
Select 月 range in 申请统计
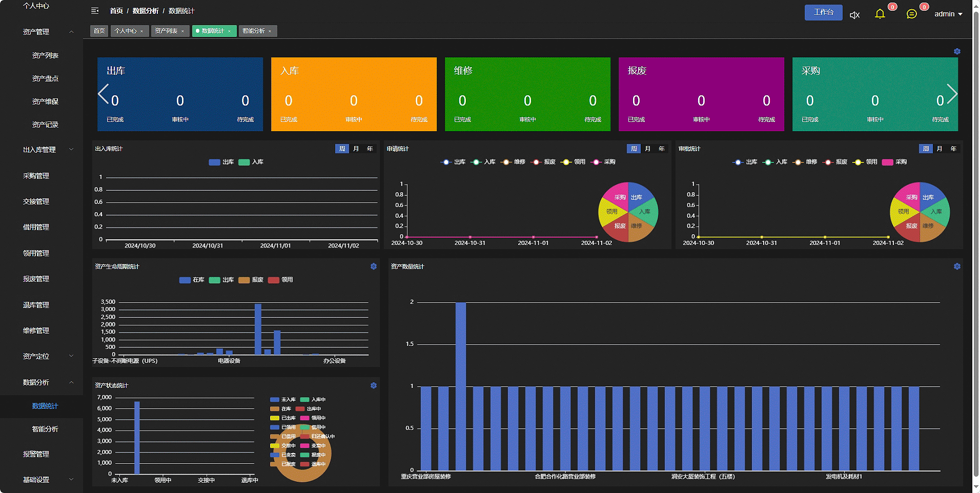pos(648,149)
